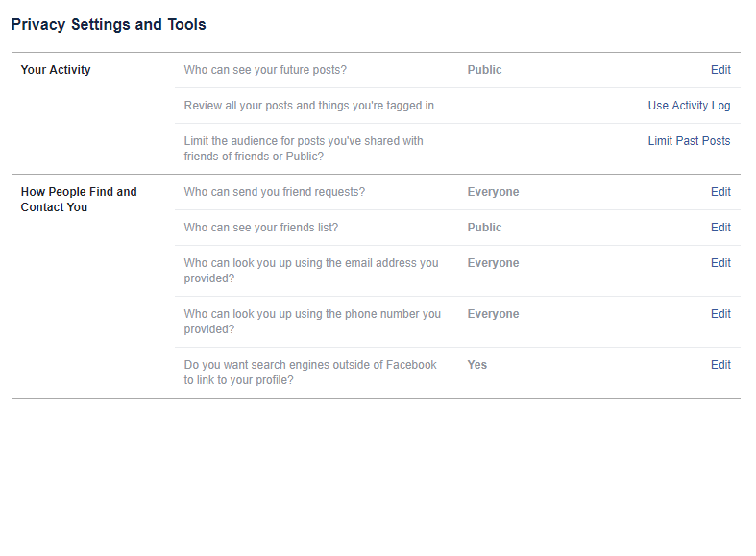Click 'Review all your posts and things you're tagged in'
Viewport: 756px width, 556px height.
[309, 106]
